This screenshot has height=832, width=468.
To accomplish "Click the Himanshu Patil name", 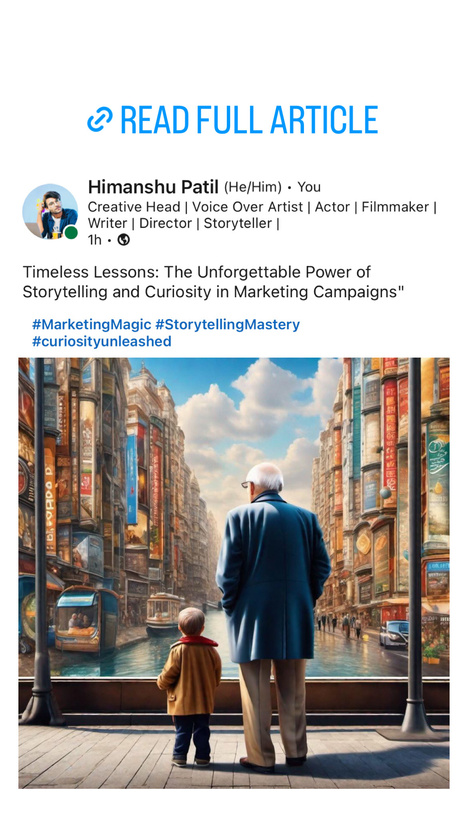I will 153,187.
